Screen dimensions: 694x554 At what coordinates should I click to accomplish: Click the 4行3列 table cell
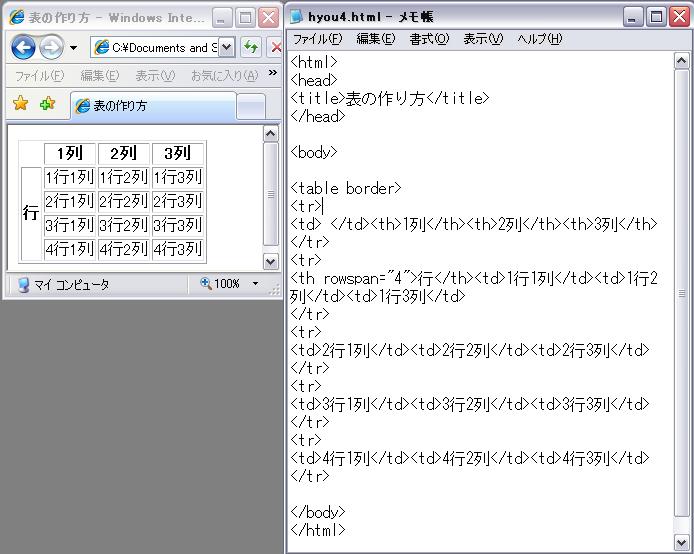(x=177, y=250)
